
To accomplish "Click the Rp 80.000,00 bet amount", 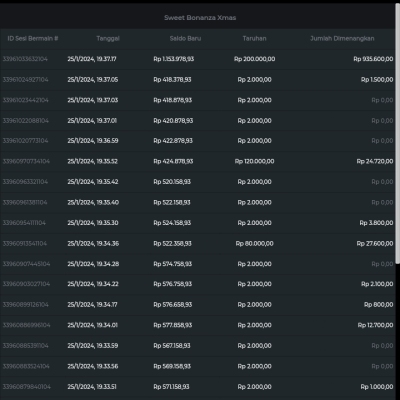I will [x=255, y=243].
